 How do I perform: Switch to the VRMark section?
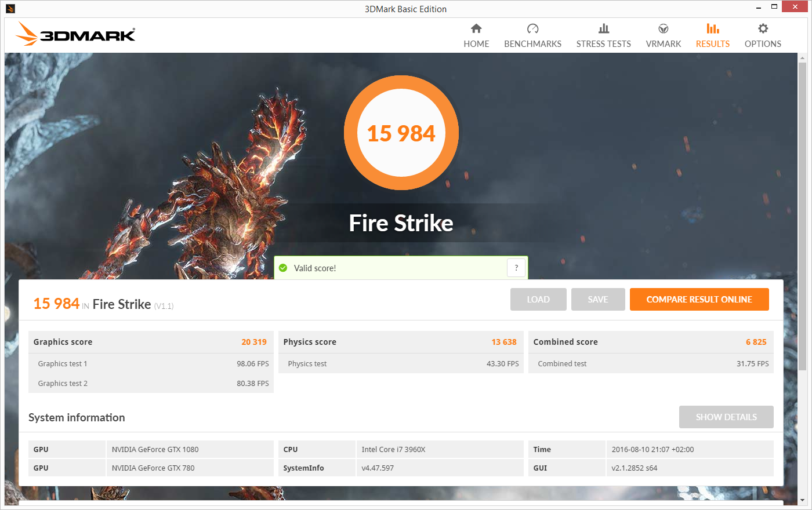pyautogui.click(x=663, y=35)
